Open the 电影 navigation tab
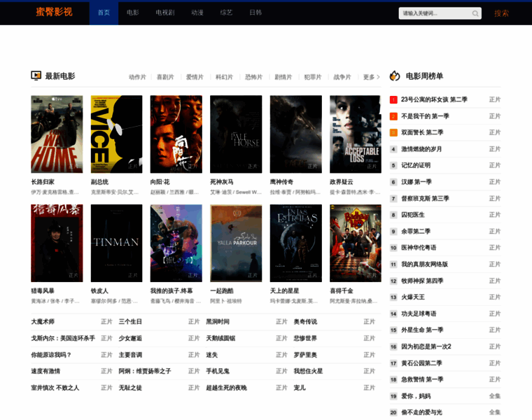 click(133, 13)
